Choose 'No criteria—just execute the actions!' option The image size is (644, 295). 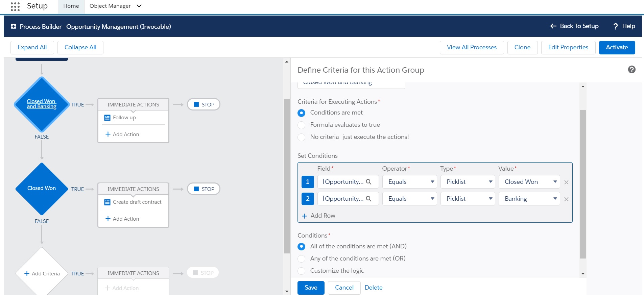[302, 137]
